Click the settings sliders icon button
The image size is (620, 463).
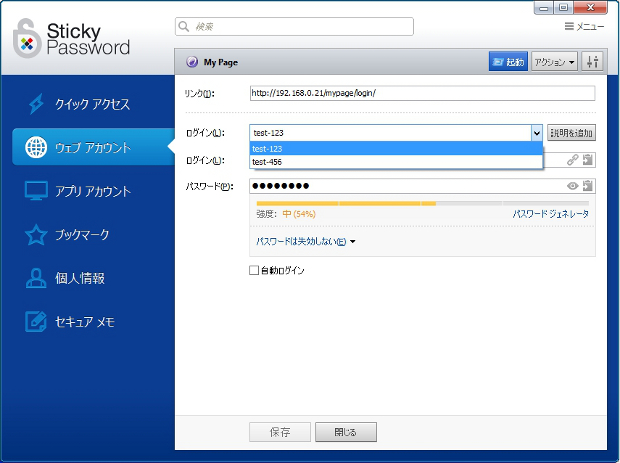[x=592, y=62]
